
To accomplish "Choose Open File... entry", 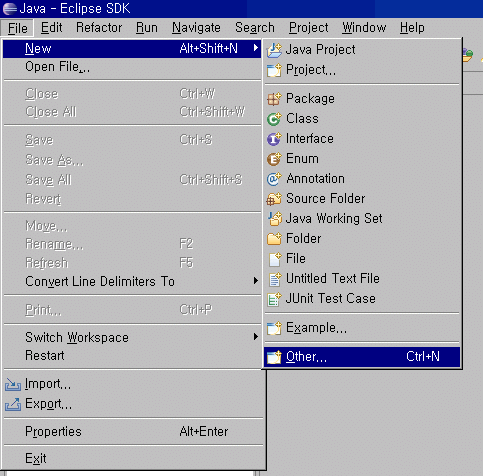I will tap(132, 67).
